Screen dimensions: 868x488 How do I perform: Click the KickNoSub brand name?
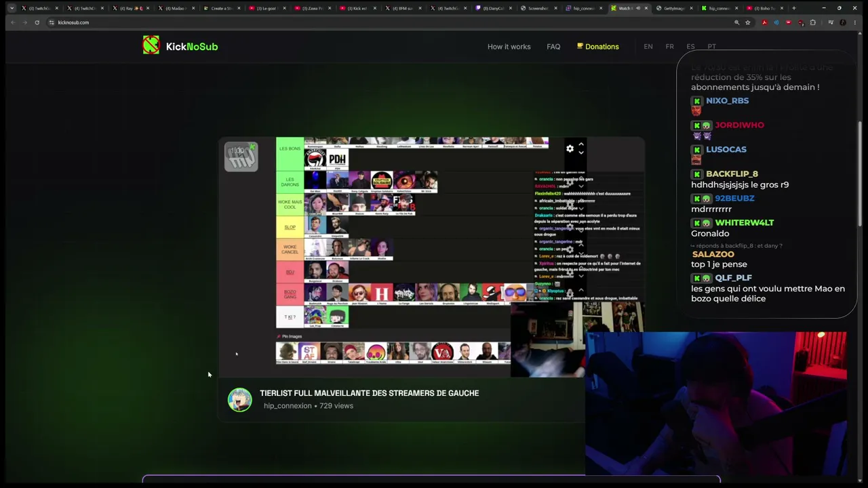(192, 47)
